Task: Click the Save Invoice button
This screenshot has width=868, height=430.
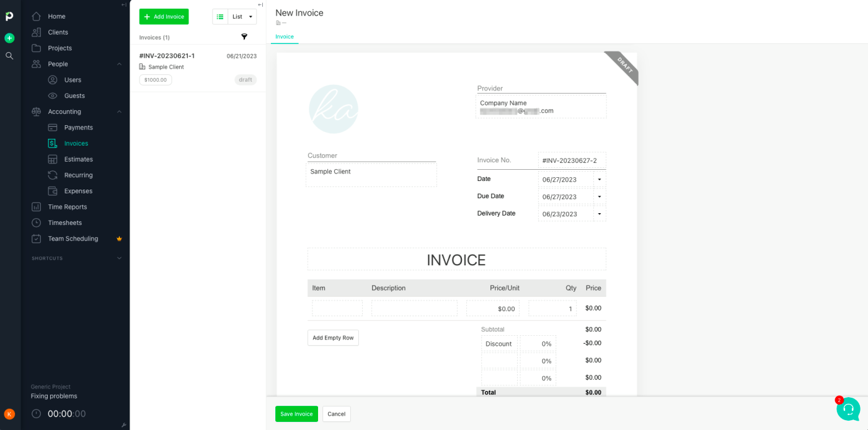Action: click(296, 414)
